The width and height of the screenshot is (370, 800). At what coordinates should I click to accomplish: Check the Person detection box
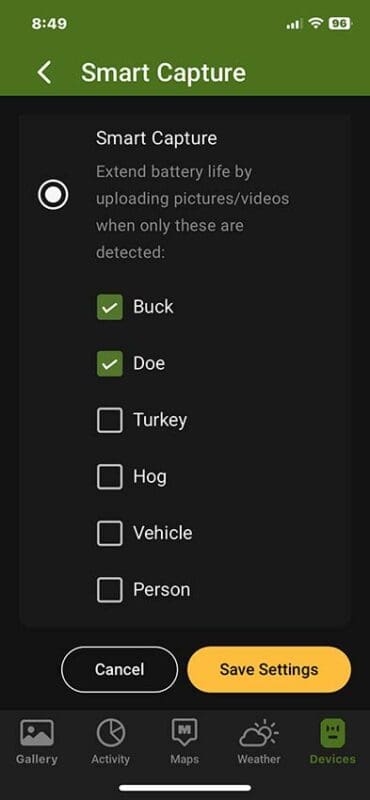point(110,590)
